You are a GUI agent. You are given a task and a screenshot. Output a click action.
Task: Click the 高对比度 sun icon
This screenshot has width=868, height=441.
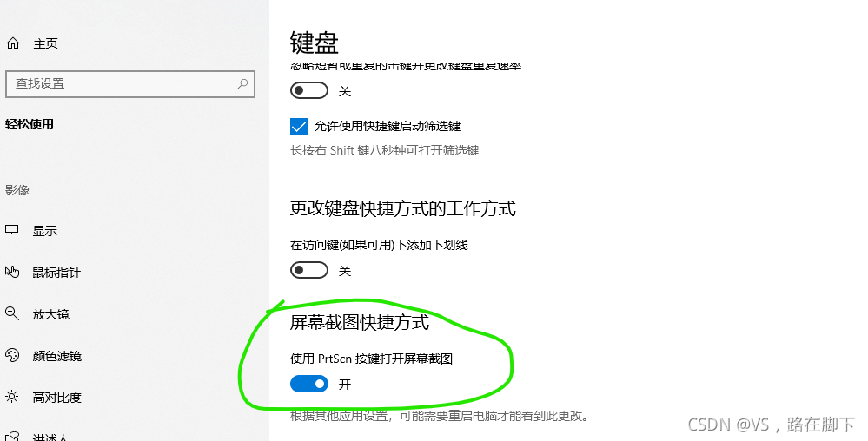(x=12, y=397)
